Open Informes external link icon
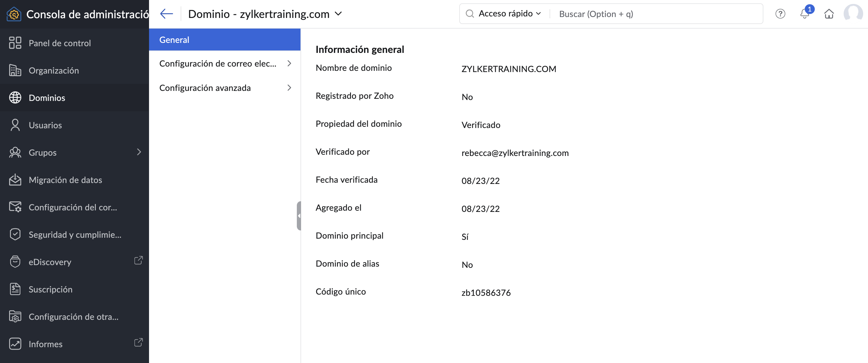868x363 pixels. coord(138,343)
